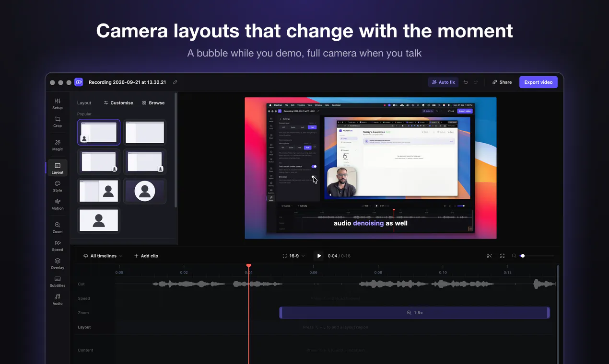Click the fit-to-screen icon beside the scissors
This screenshot has width=609, height=364.
click(502, 256)
